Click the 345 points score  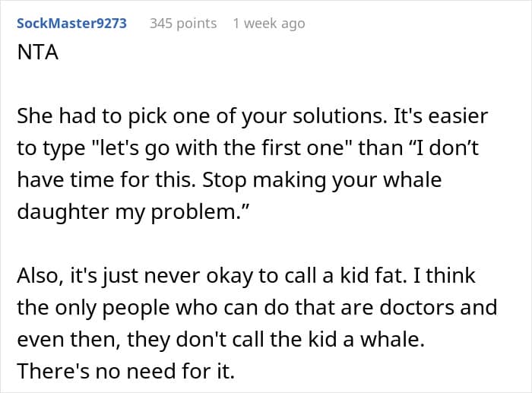coord(182,24)
